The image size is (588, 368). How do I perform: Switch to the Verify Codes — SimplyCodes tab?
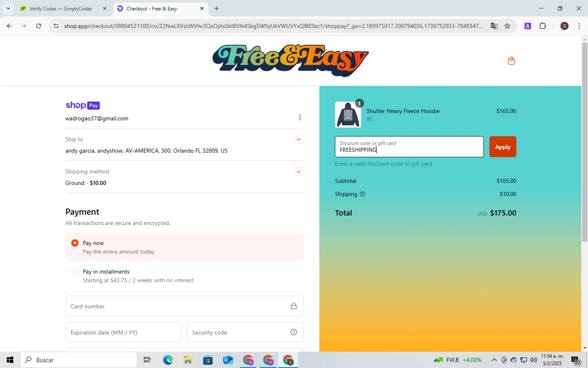pos(61,9)
